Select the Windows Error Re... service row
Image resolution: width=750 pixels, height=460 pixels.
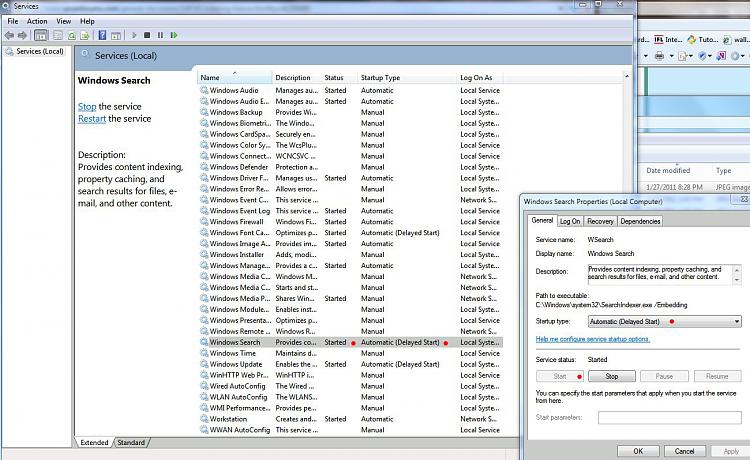coord(350,189)
